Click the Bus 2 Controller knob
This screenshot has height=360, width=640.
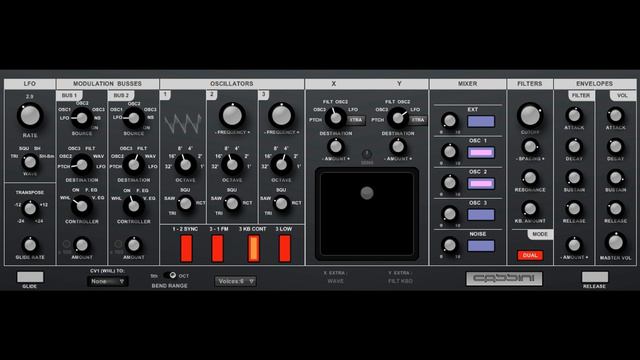click(x=133, y=206)
